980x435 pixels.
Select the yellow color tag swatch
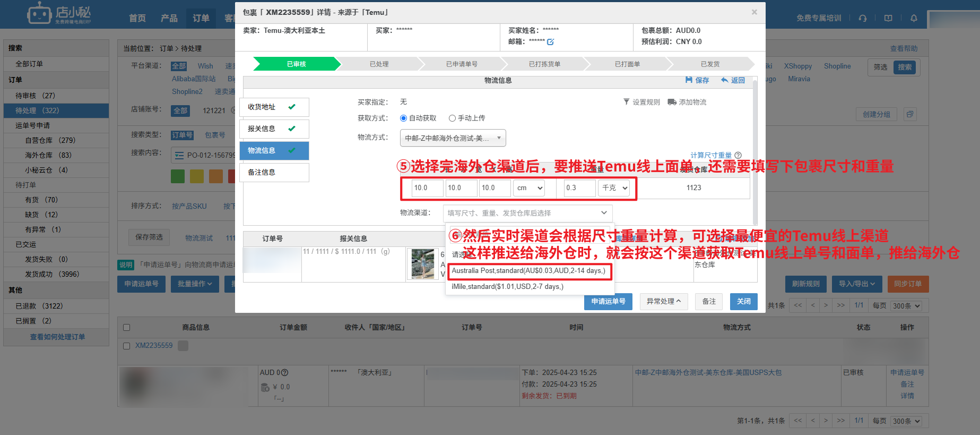(197, 176)
